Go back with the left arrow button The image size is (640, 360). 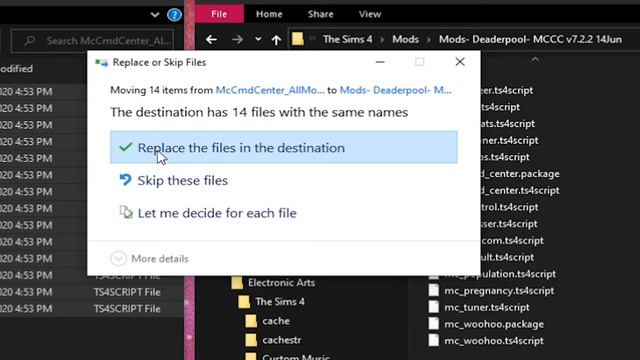point(211,40)
